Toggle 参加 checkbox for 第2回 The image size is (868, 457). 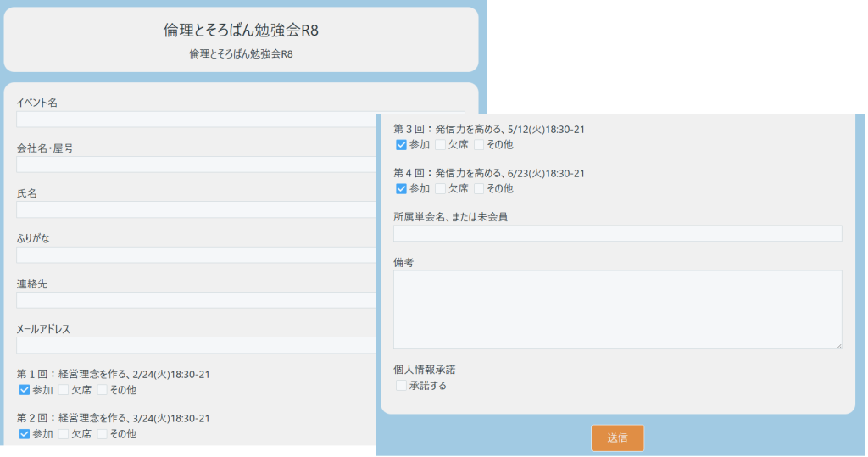click(x=25, y=434)
